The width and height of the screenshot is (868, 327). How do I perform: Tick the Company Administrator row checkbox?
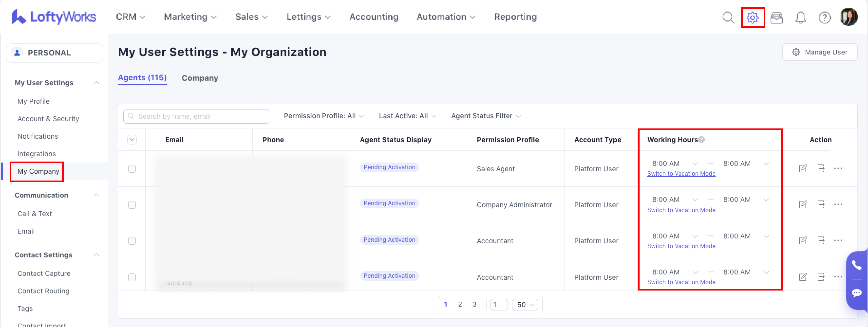(x=132, y=205)
